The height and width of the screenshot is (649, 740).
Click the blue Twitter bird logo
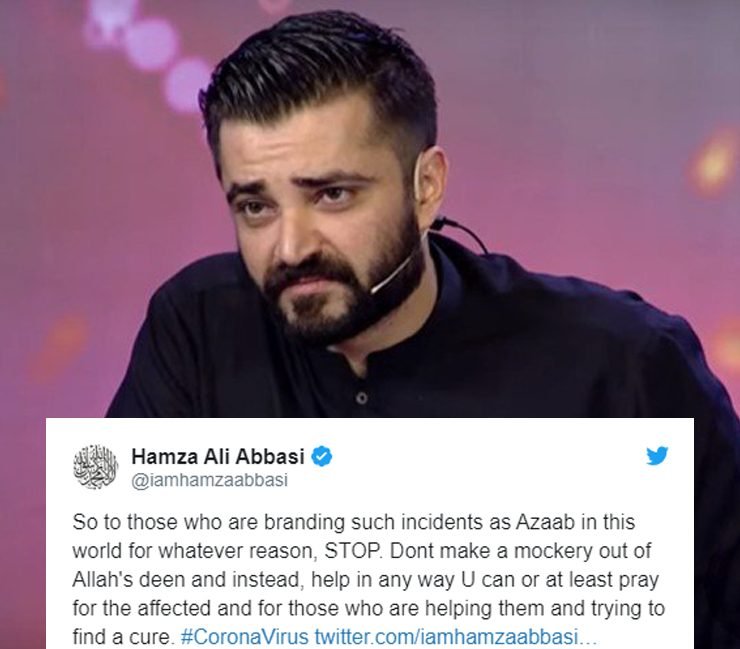click(x=657, y=456)
